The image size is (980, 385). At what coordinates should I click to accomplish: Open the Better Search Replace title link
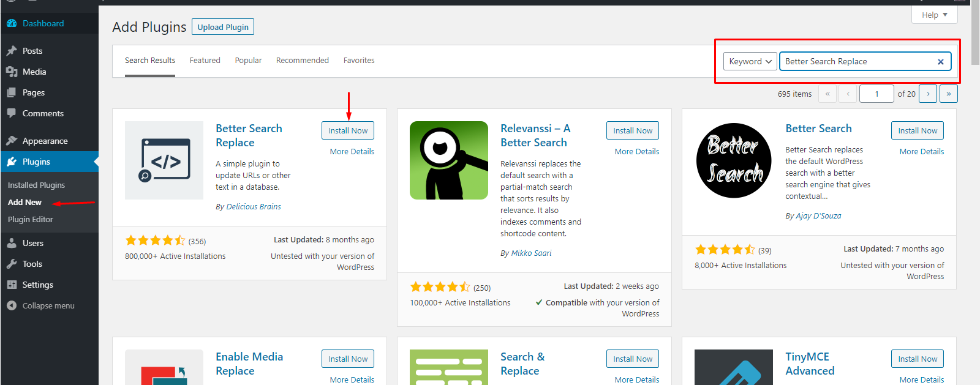249,135
